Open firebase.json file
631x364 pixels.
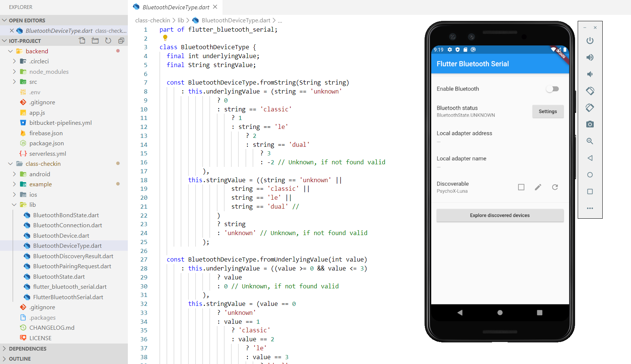click(x=46, y=133)
